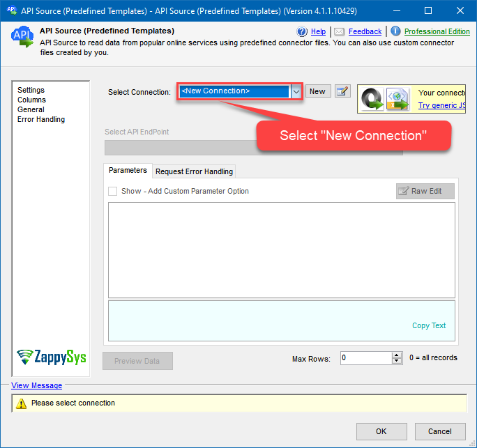Switch to Request Error Handling tab
The width and height of the screenshot is (477, 448).
[194, 171]
